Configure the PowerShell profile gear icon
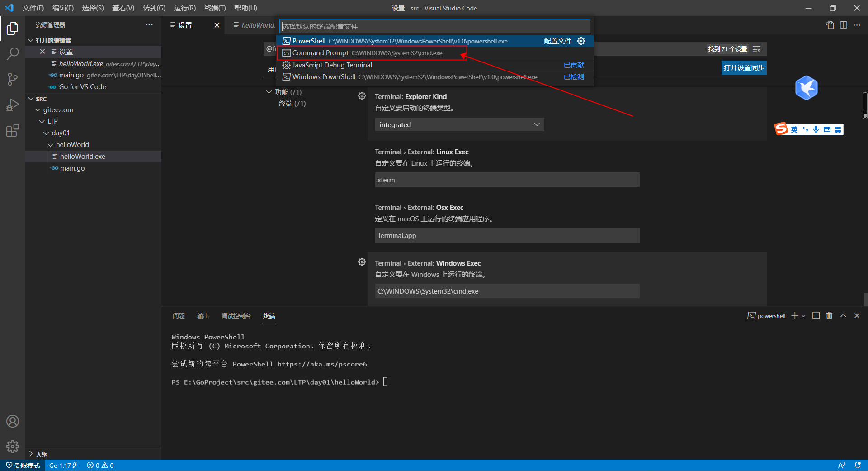Screen dimensions: 868x471 click(x=581, y=41)
